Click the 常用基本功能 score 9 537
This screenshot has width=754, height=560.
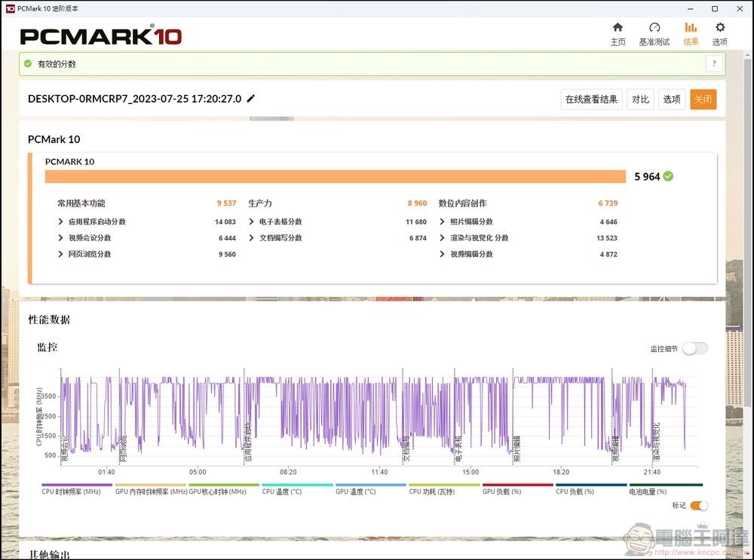point(226,203)
